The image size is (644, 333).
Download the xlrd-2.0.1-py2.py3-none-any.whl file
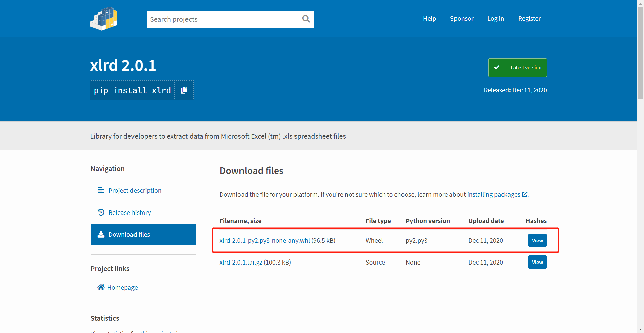[265, 240]
